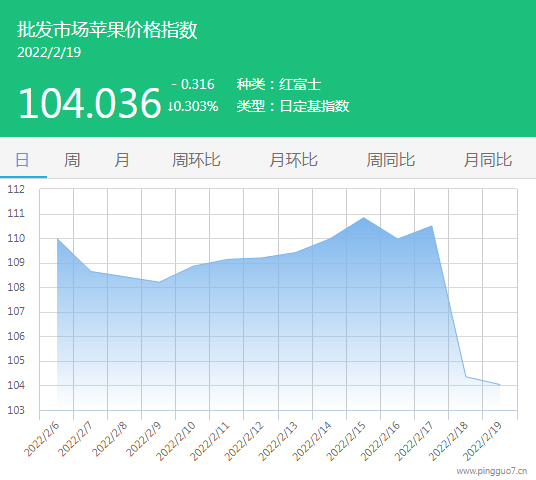Click the 104.036 index value

tap(90, 103)
